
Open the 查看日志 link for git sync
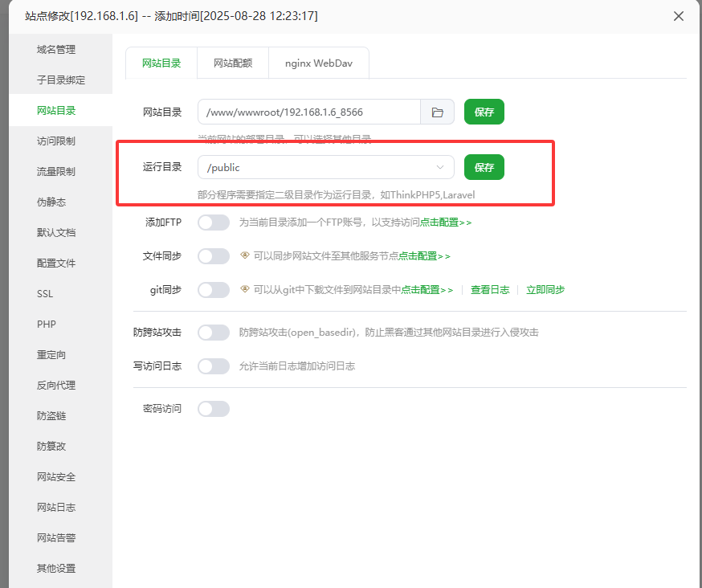tap(490, 290)
